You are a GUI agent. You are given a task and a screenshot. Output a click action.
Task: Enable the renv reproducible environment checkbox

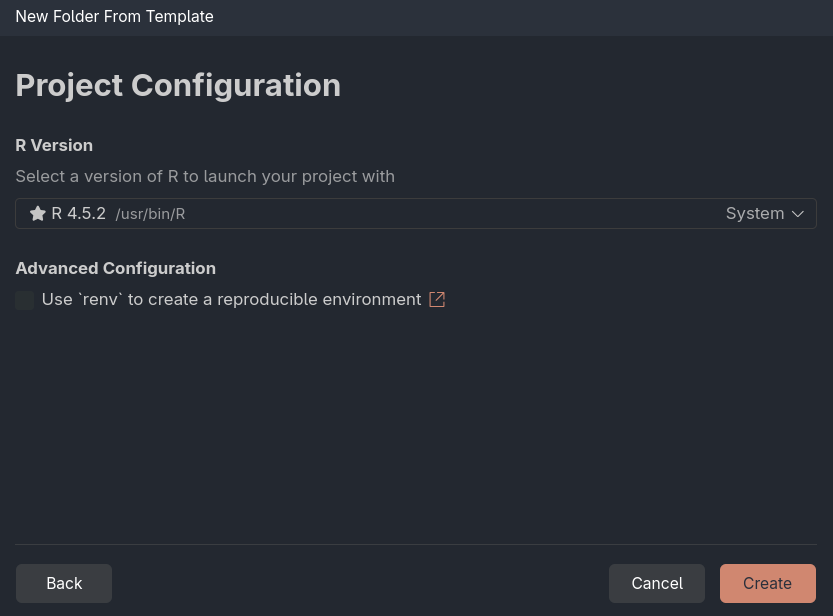click(25, 300)
